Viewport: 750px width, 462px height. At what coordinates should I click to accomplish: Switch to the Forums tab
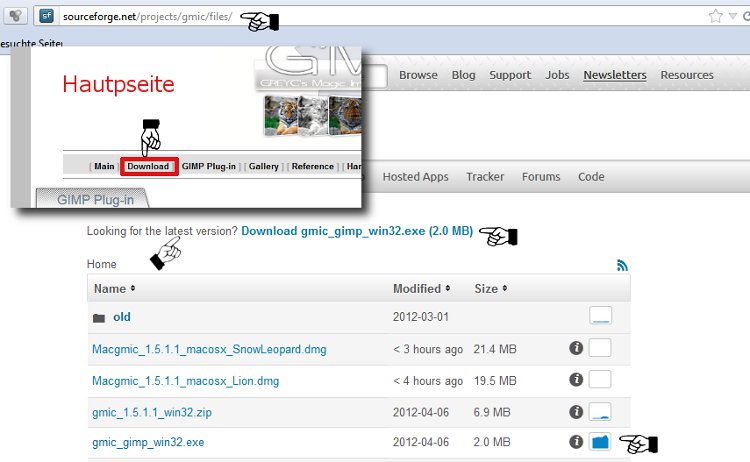click(541, 177)
